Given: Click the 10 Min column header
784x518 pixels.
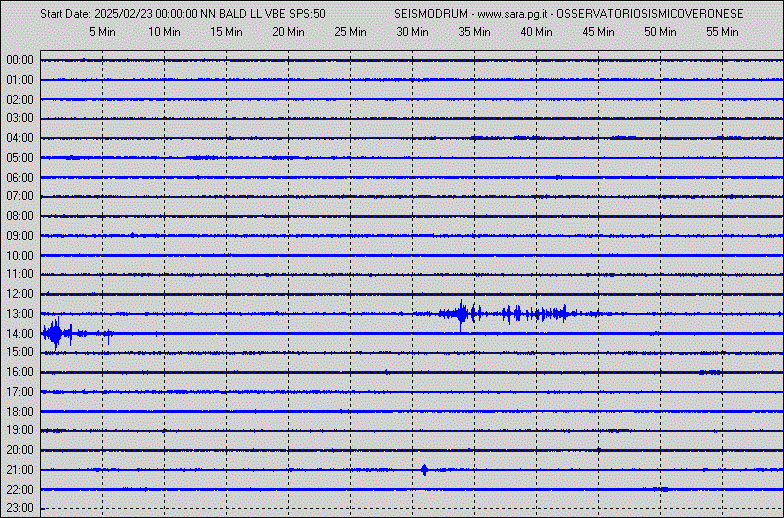Looking at the screenshot, I should tap(164, 32).
